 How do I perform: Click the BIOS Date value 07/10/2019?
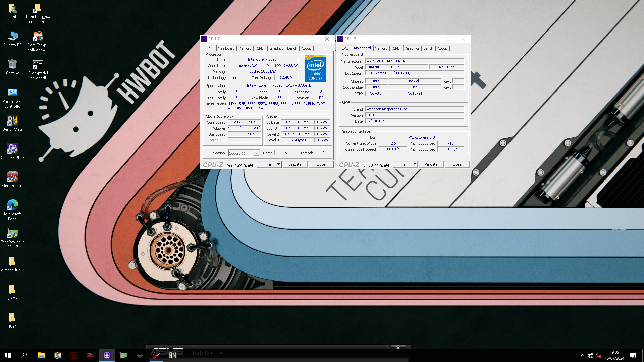415,121
